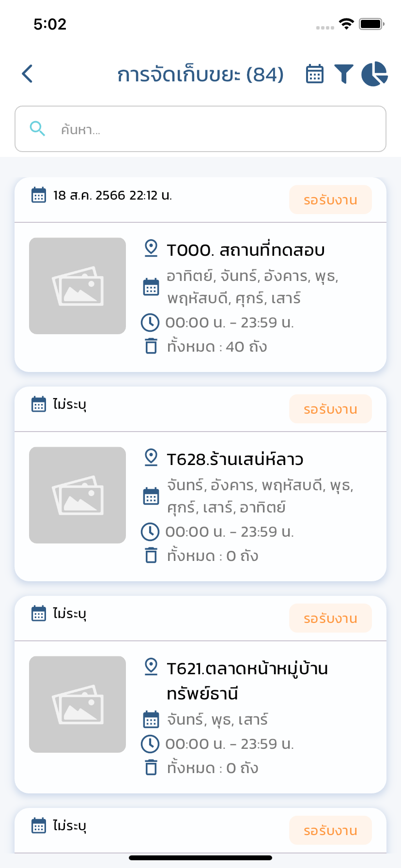Tap รอรับงาน status on T628 card
Image resolution: width=401 pixels, height=868 pixels.
coord(330,409)
